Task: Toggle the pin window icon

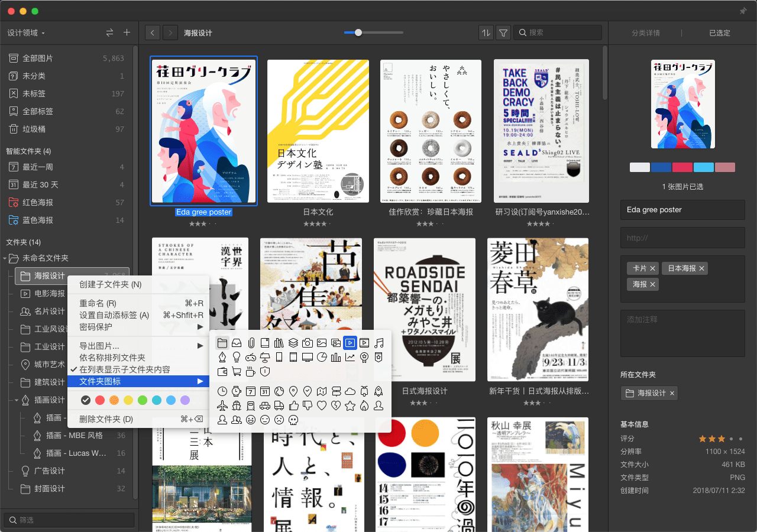Action: pos(743,11)
